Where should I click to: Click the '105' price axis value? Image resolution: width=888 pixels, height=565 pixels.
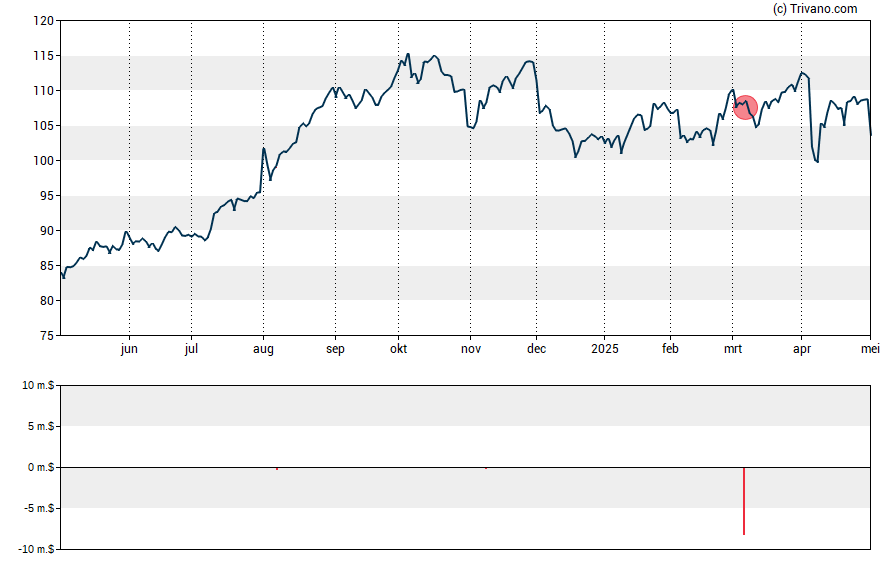[44, 126]
